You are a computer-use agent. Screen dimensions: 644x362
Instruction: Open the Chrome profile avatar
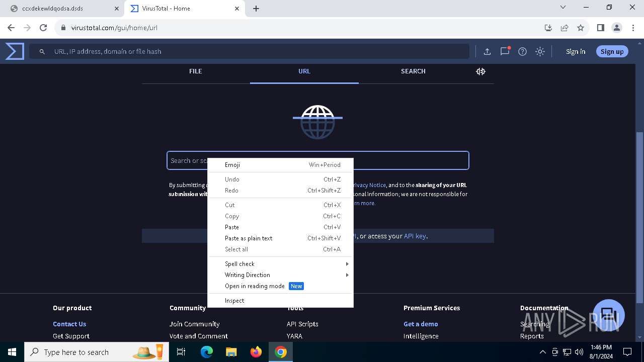pyautogui.click(x=617, y=28)
